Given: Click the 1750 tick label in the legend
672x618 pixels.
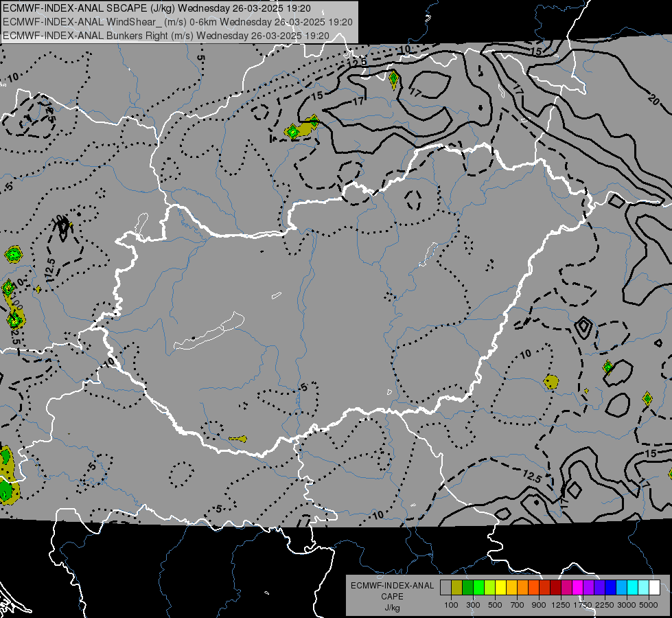Looking at the screenshot, I should 583,605.
